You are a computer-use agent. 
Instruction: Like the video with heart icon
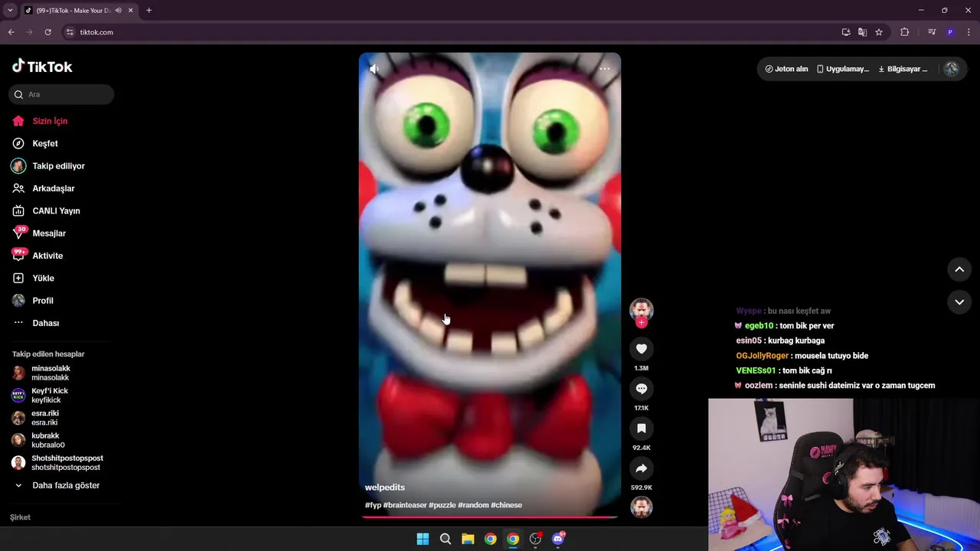642,349
